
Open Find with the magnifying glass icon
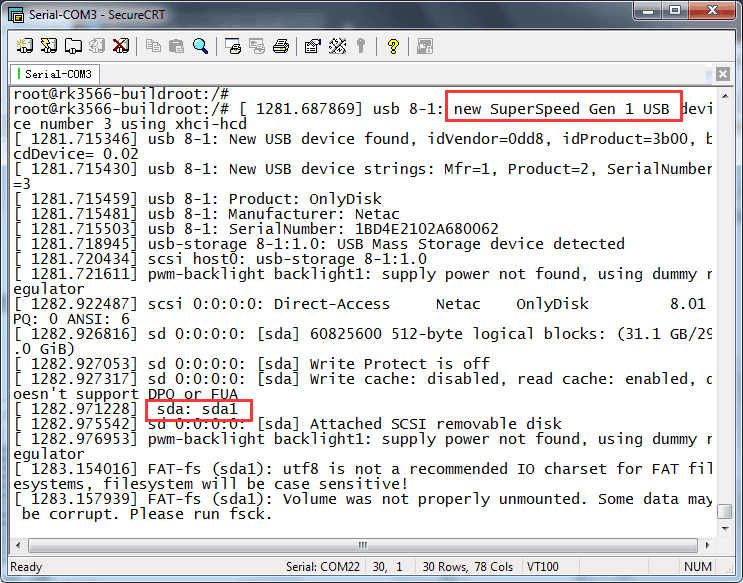[200, 46]
